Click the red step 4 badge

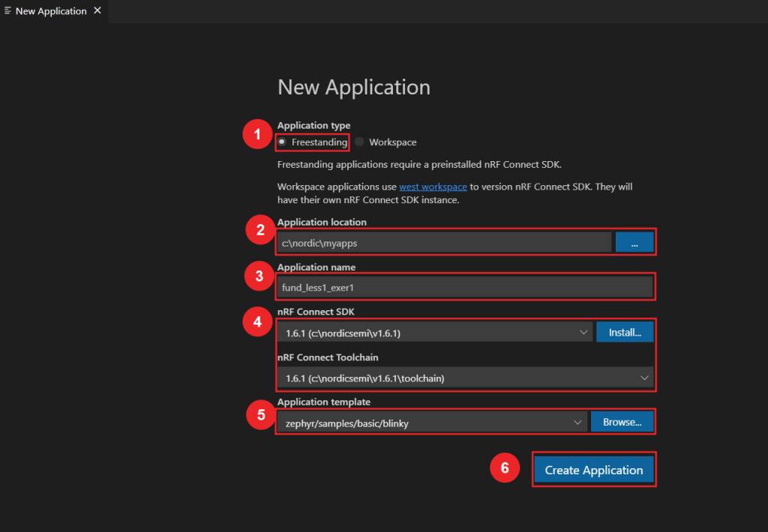tap(258, 321)
